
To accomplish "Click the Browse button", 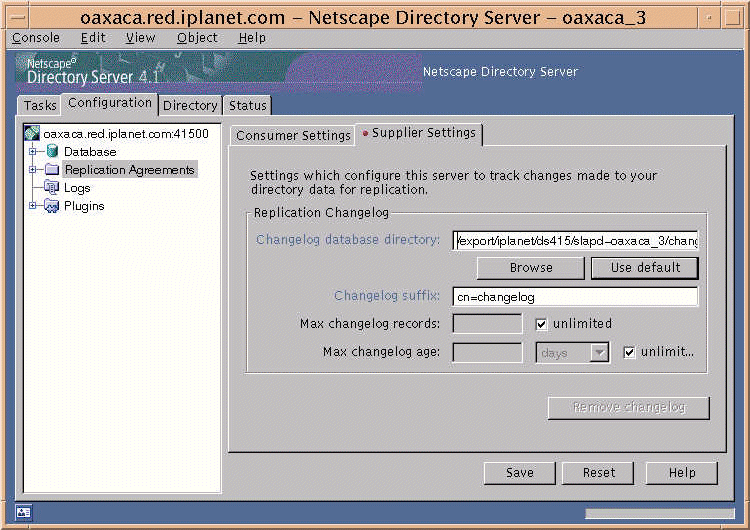I will pos(530,268).
